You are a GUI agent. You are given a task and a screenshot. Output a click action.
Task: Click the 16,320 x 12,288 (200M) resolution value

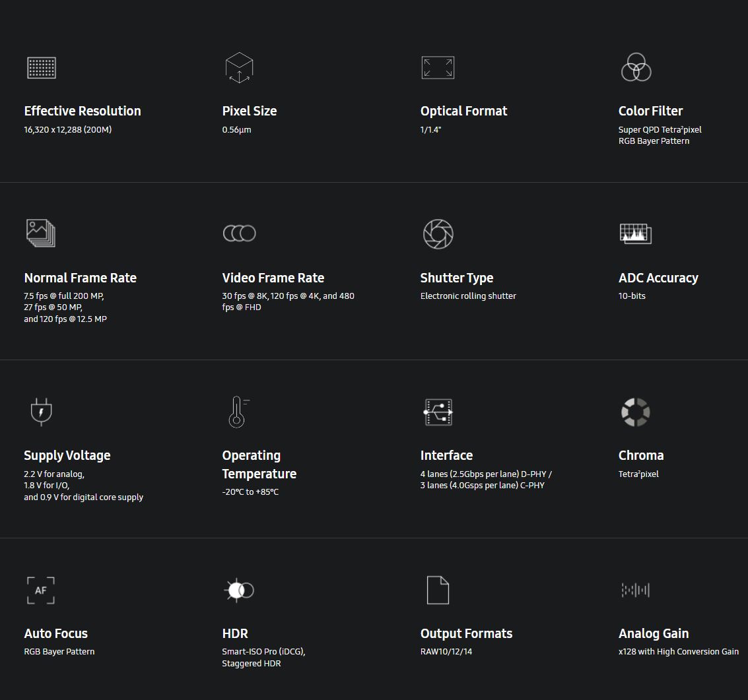[x=68, y=130]
